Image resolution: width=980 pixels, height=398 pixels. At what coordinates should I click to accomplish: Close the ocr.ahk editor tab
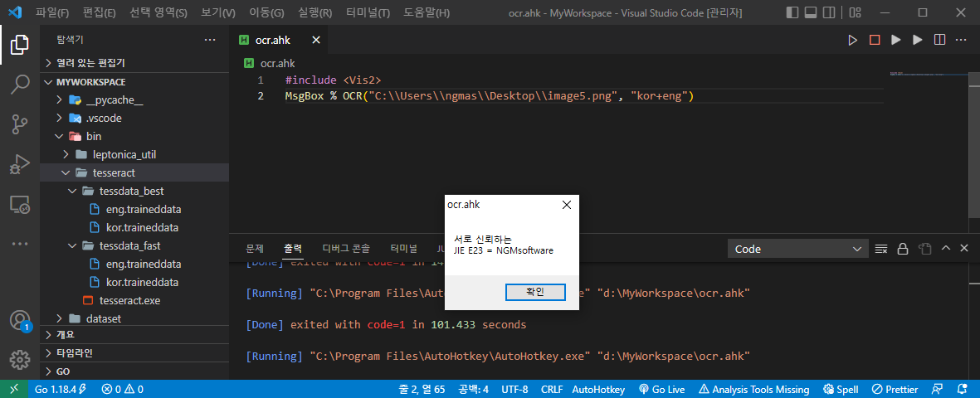[315, 40]
